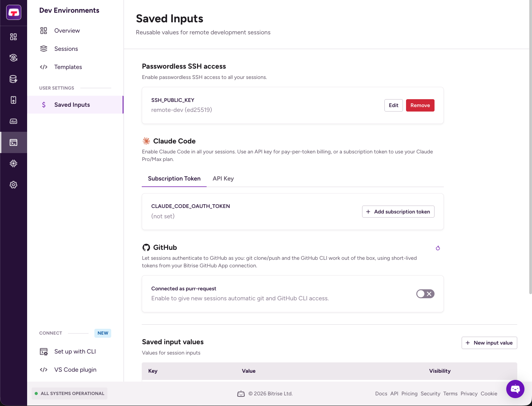Click the GitHub octocat icon
532x406 pixels.
[x=146, y=247]
